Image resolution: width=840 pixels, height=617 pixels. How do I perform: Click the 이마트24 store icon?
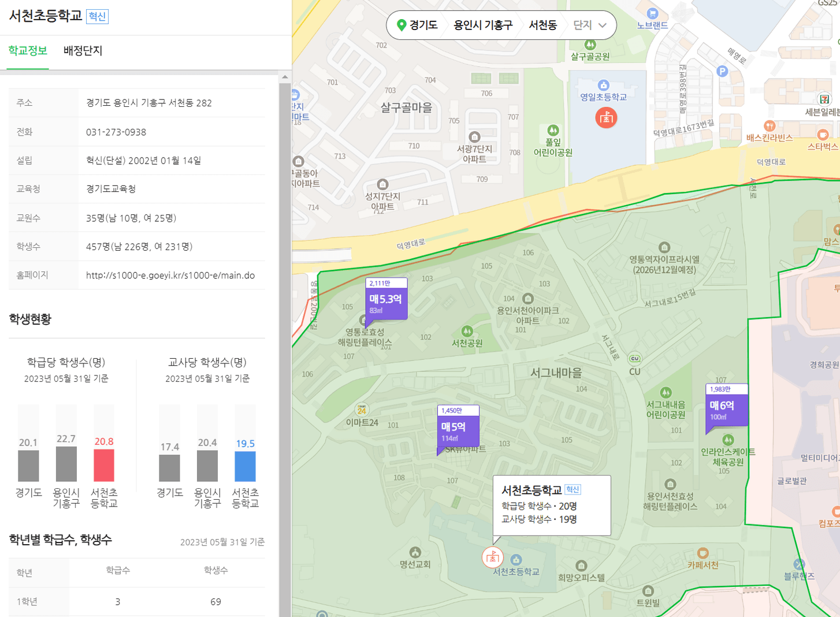coord(362,410)
